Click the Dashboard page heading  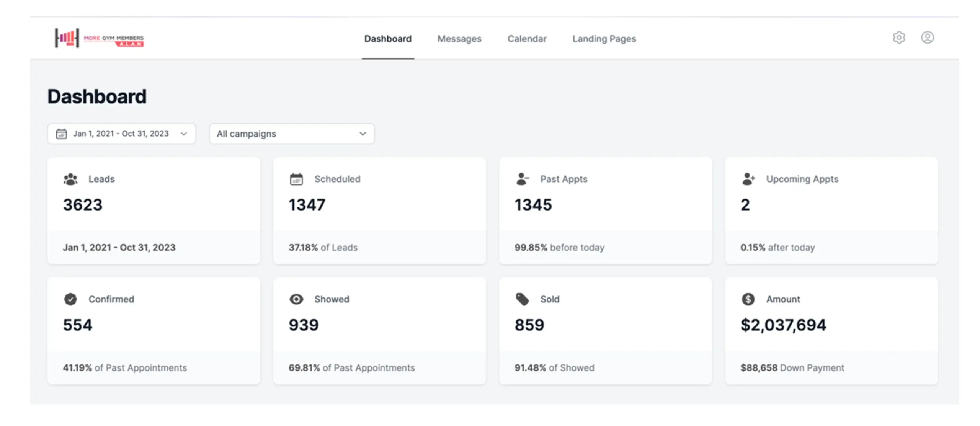(97, 96)
